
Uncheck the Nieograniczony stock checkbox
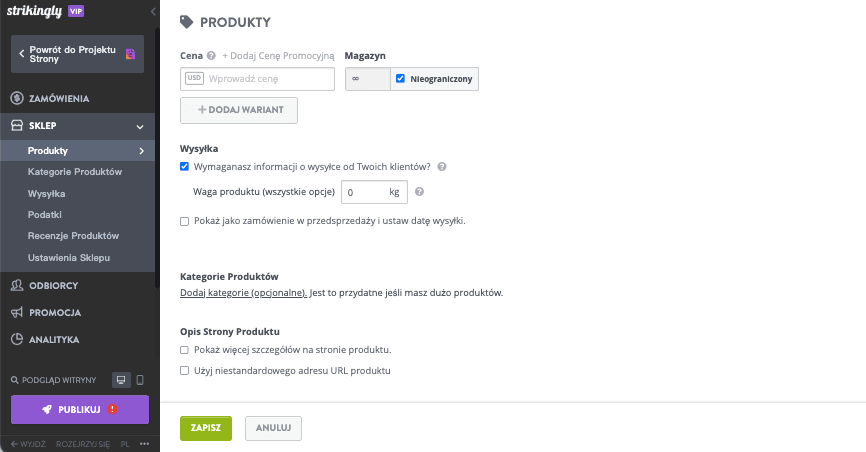pyautogui.click(x=400, y=78)
